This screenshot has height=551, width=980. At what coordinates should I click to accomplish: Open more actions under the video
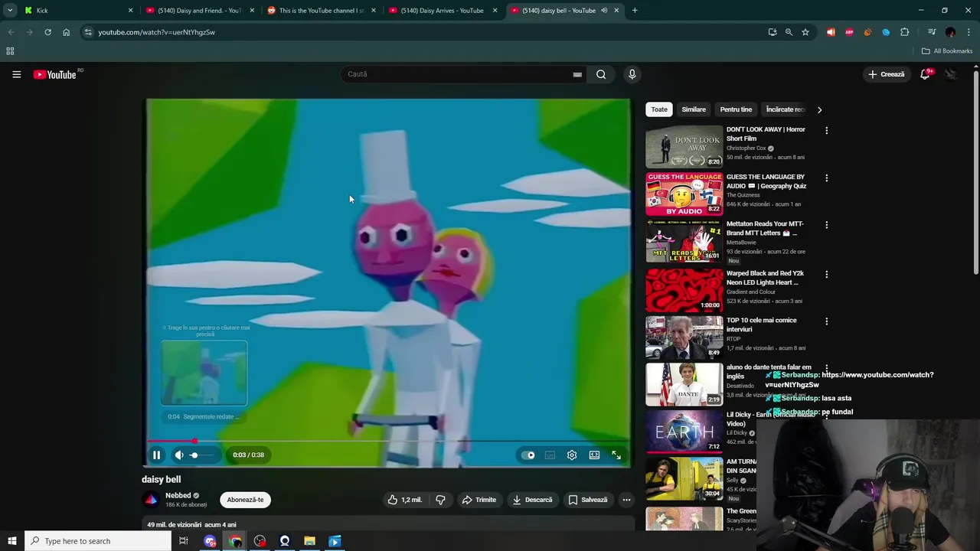[x=626, y=500]
